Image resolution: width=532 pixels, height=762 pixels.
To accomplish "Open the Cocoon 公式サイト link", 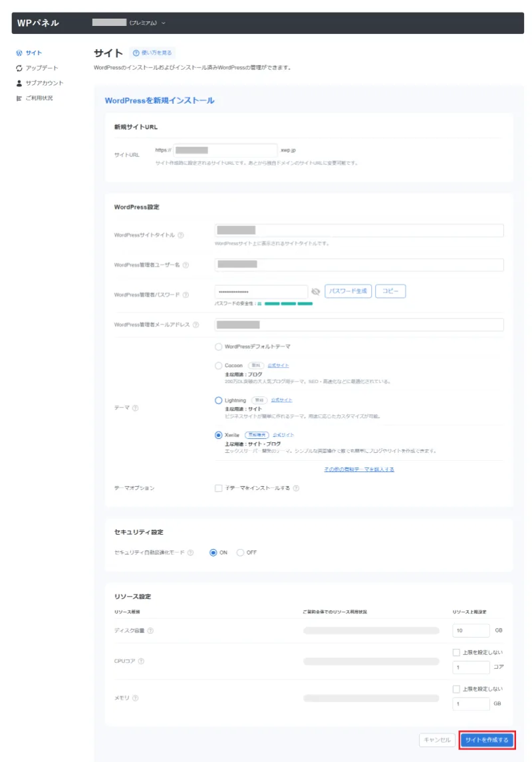I will [x=279, y=366].
